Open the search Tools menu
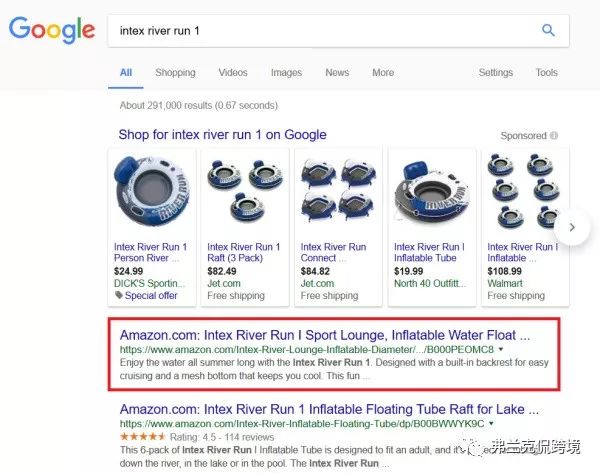 pyautogui.click(x=546, y=73)
